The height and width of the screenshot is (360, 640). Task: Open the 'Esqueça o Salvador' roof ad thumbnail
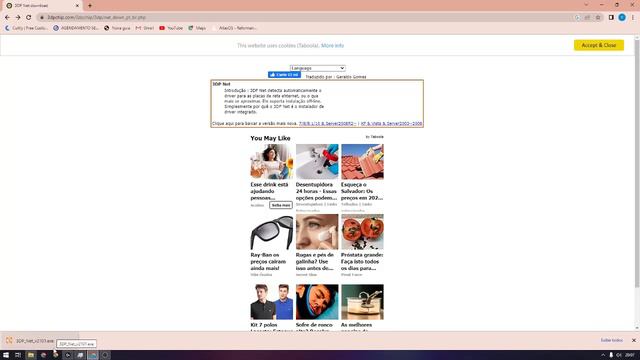pyautogui.click(x=362, y=162)
